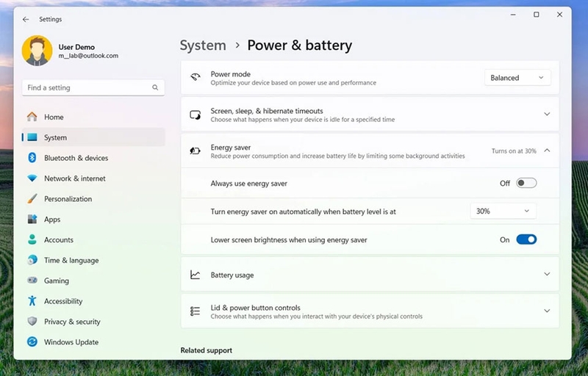The height and width of the screenshot is (376, 588).
Task: Click the Network & internet wifi icon
Action: [32, 178]
